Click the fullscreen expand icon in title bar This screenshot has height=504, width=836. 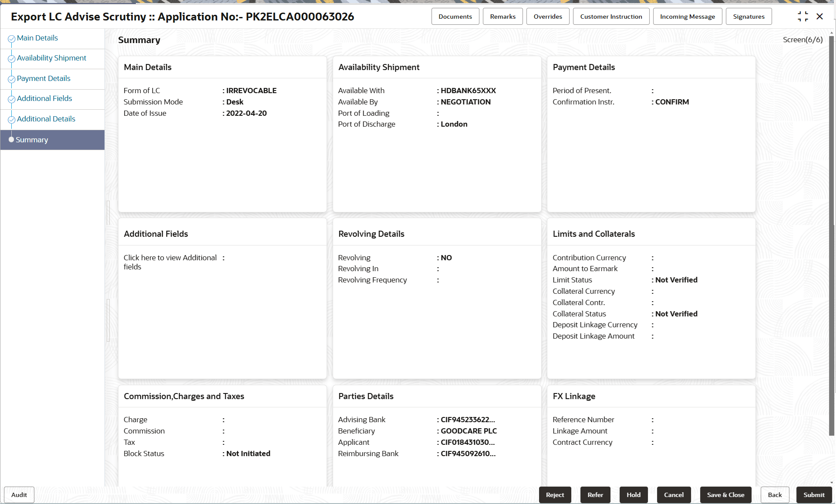tap(803, 16)
